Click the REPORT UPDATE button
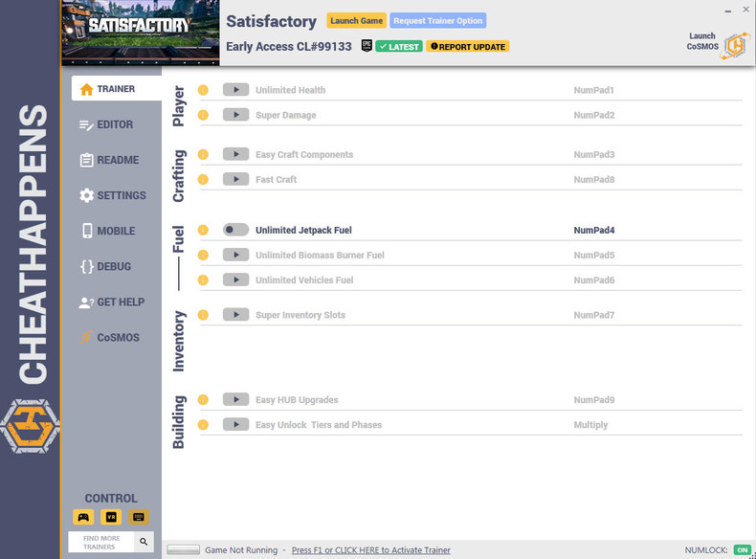 point(468,47)
